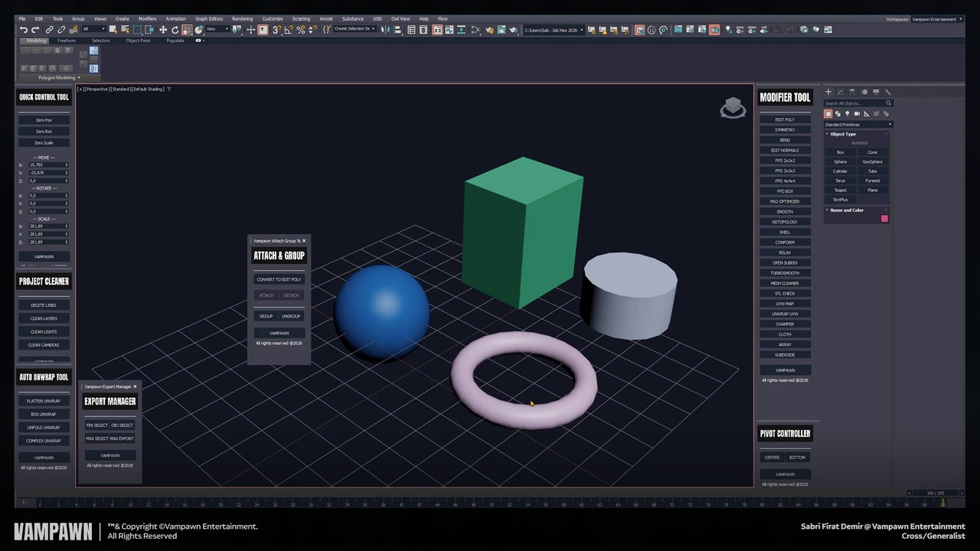Expand the Polygon Modeling panel dropdown
980x551 pixels.
[x=59, y=77]
